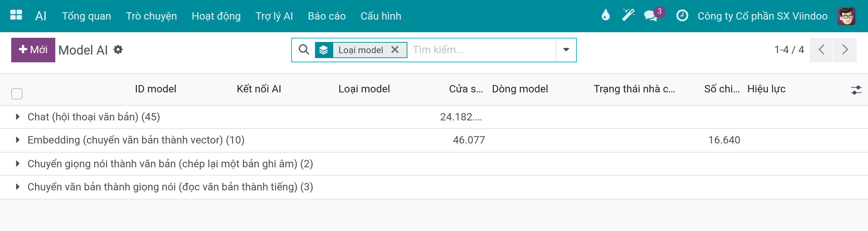Viewport: 868px width, 231px height.
Task: Sort by Dòng model column header
Action: (x=520, y=89)
